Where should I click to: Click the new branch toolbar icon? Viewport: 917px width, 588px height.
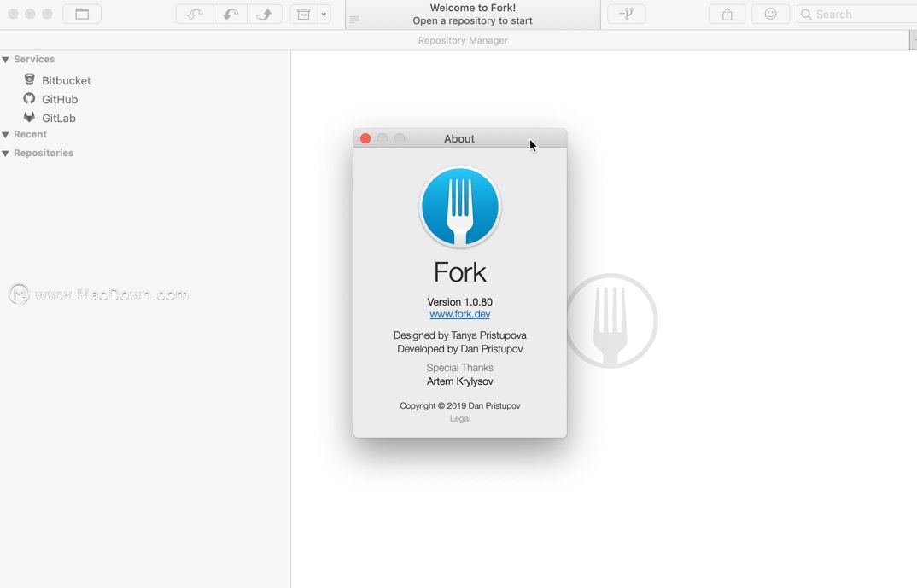pos(627,14)
